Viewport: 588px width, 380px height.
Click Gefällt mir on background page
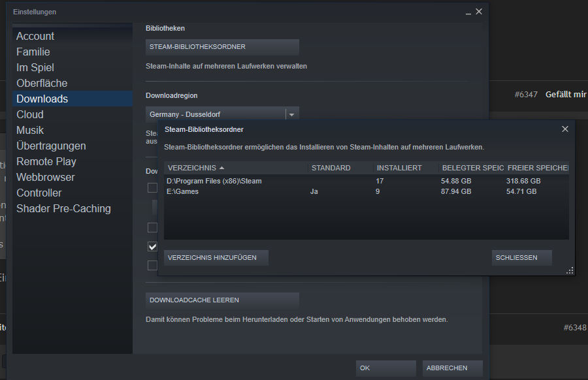566,95
